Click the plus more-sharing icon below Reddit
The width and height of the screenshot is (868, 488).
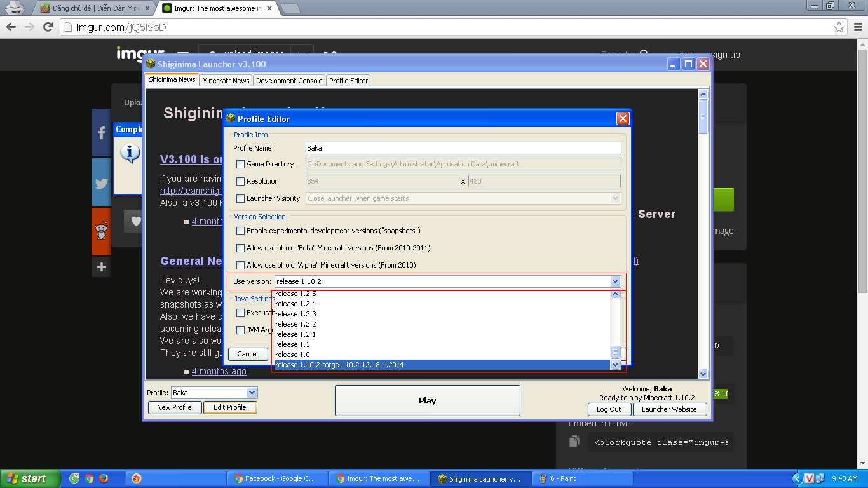[x=101, y=268]
